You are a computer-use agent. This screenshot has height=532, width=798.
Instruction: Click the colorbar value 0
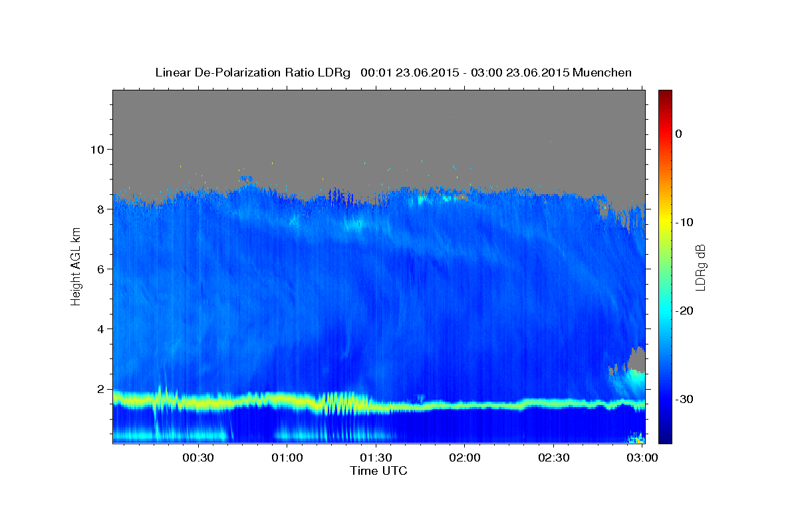[679, 134]
